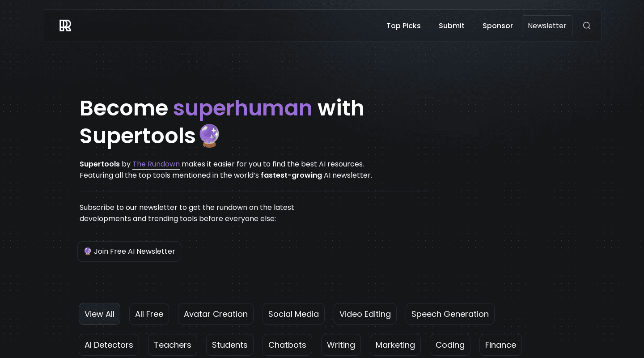Click the Newsletter button in the header
This screenshot has height=358, width=644.
click(x=547, y=26)
